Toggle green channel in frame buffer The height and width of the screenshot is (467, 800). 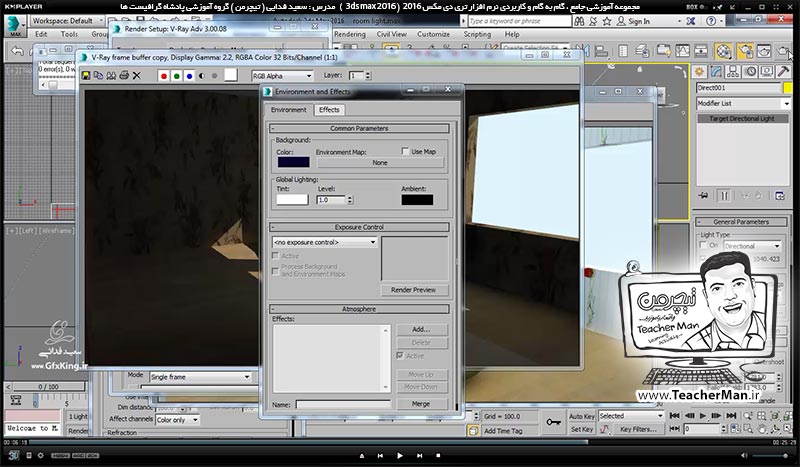pos(177,76)
